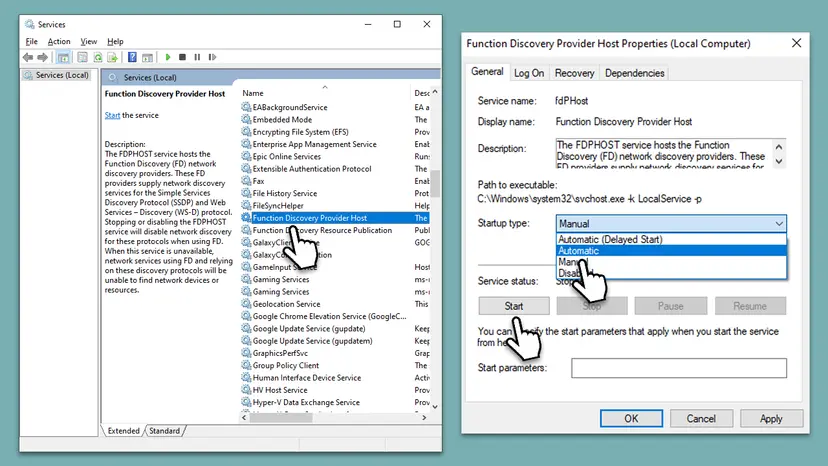Viewport: 828px width, 466px height.
Task: Switch to the Log On tab
Action: click(x=529, y=73)
